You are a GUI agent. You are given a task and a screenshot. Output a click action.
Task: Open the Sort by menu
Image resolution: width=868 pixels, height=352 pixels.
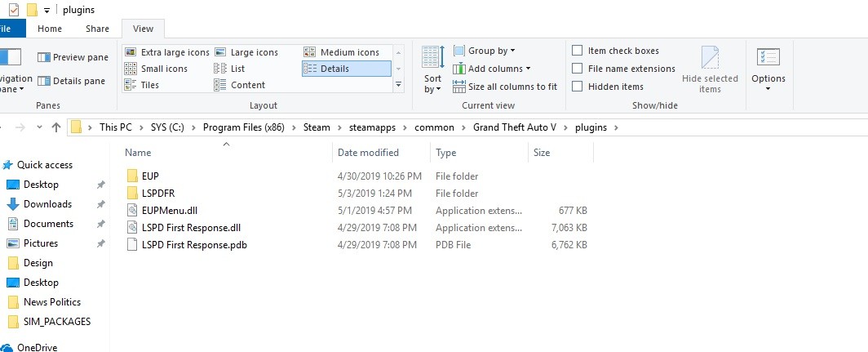[x=433, y=69]
